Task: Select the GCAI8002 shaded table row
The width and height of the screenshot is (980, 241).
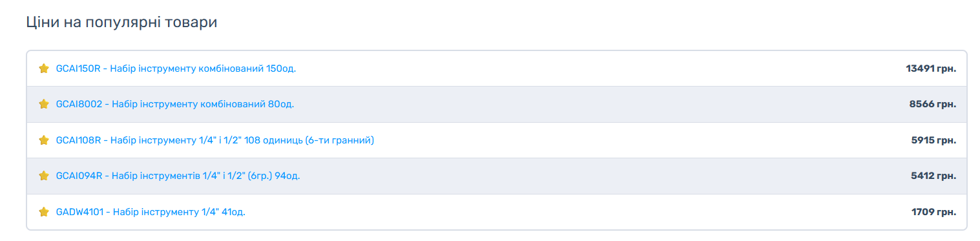Action: 496,104
